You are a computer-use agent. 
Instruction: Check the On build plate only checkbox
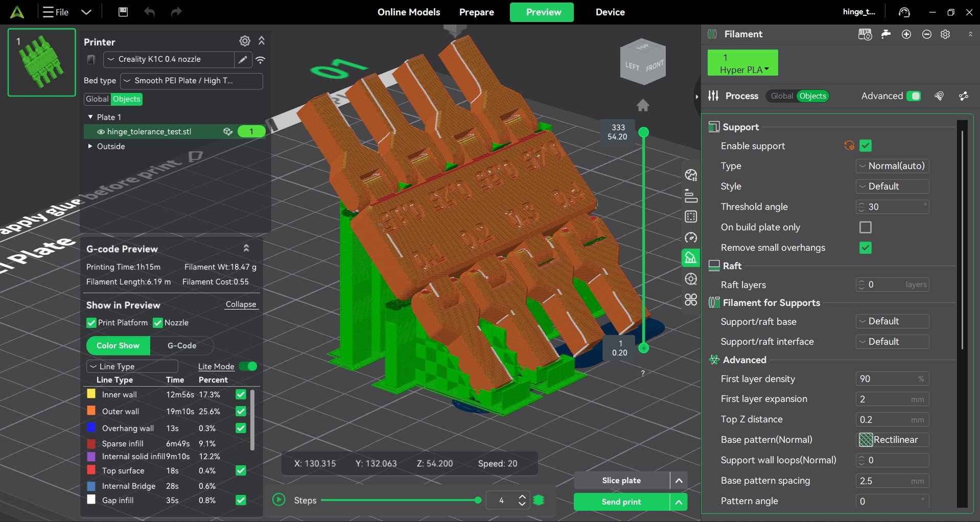coord(865,227)
